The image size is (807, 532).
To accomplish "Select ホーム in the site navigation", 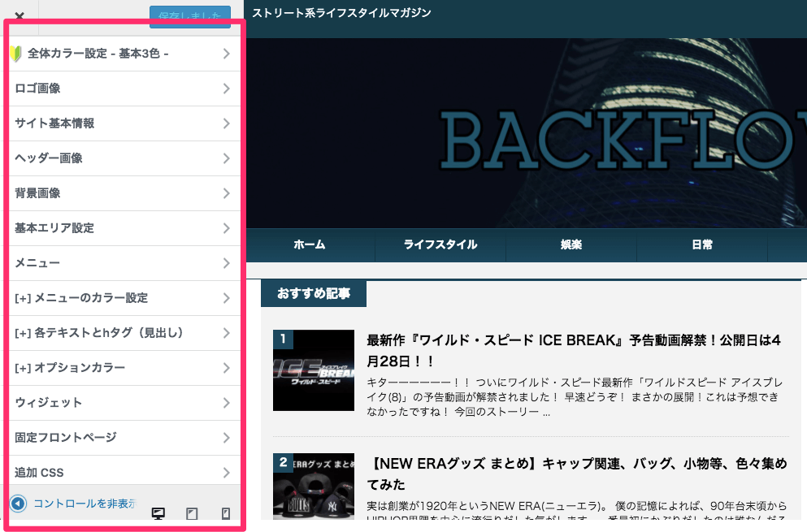I will (310, 244).
